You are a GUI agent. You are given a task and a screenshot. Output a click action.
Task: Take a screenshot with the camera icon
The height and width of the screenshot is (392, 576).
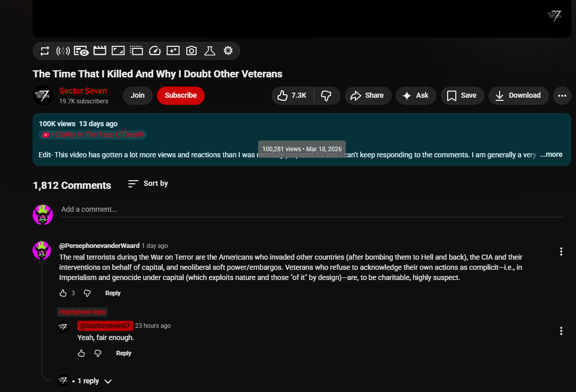click(191, 51)
